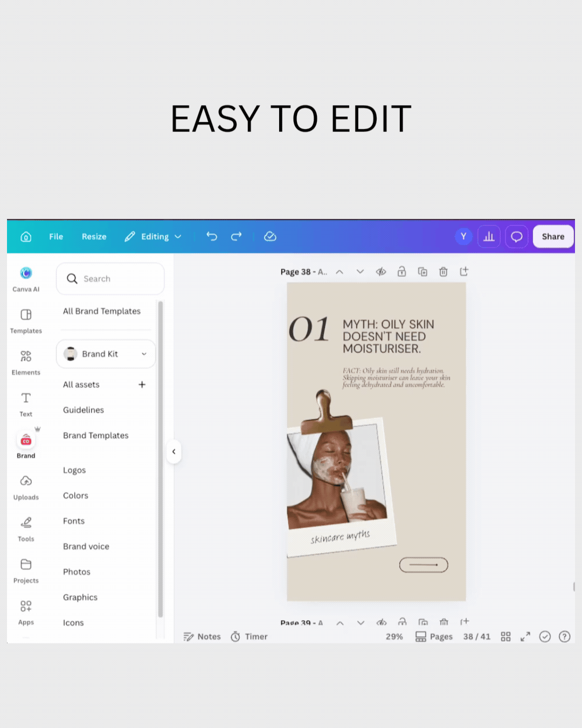Open Fonts in brand panel

[74, 521]
